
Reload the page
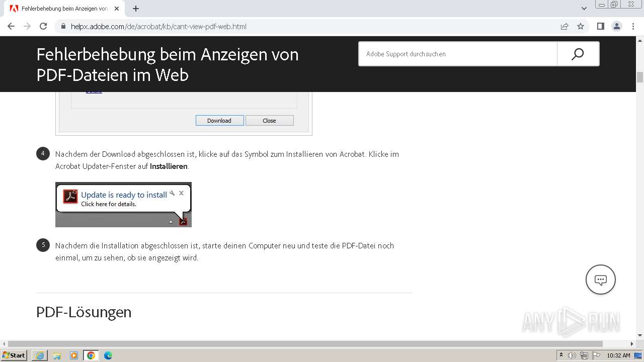pos(43,26)
